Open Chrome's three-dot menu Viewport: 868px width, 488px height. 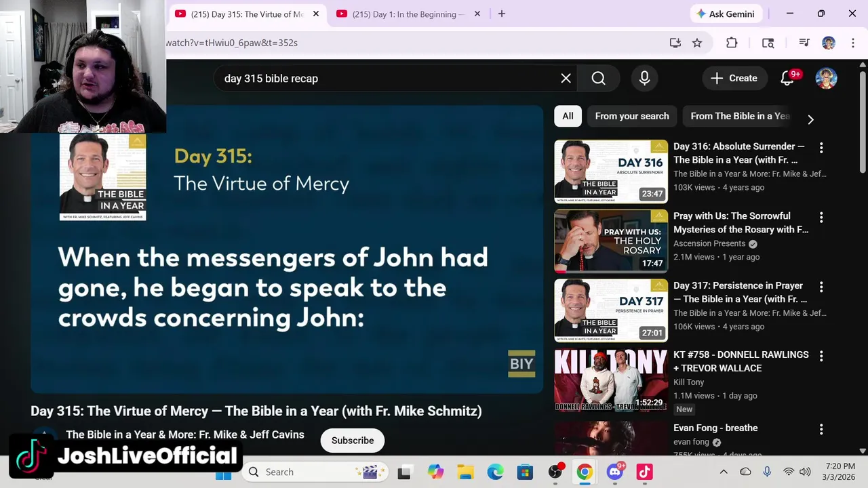[x=852, y=43]
